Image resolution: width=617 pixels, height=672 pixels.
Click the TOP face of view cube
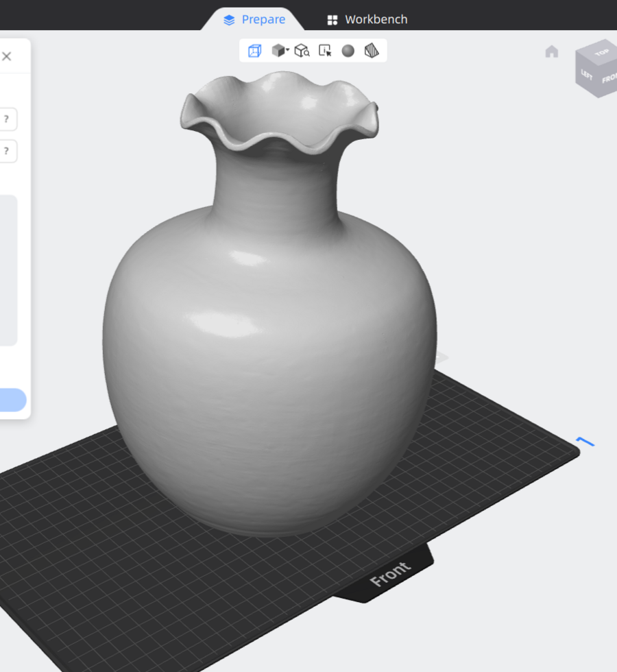(x=601, y=52)
